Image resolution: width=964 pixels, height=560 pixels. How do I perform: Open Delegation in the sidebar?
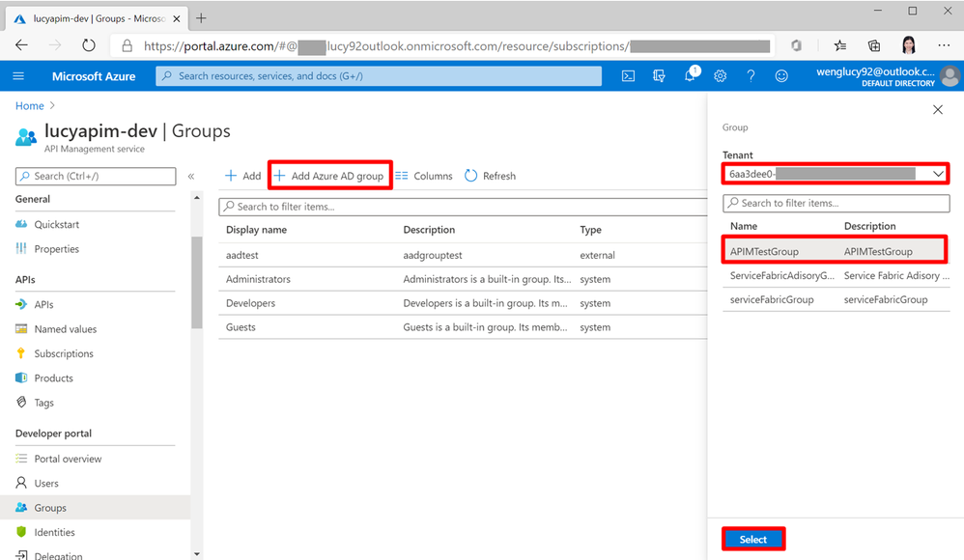(58, 556)
